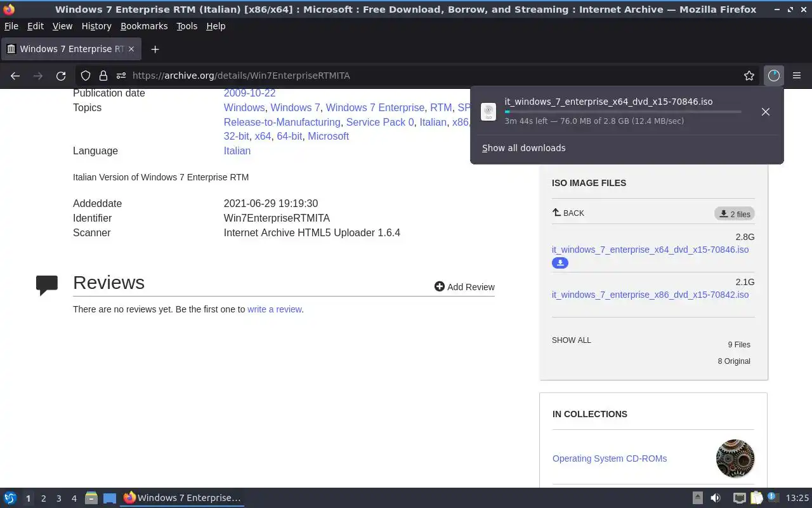Click the 13:25 taskbar clock
This screenshot has width=812, height=508.
(x=797, y=498)
